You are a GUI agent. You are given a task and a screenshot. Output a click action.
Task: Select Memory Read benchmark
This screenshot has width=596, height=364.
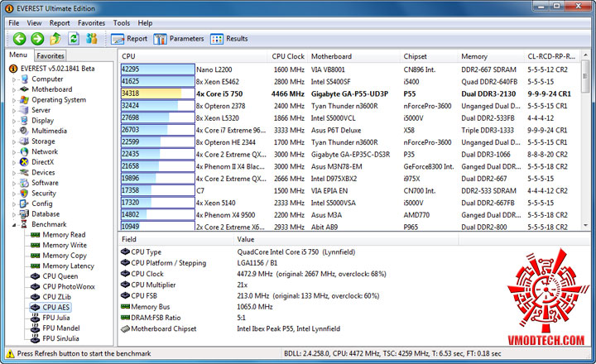64,235
